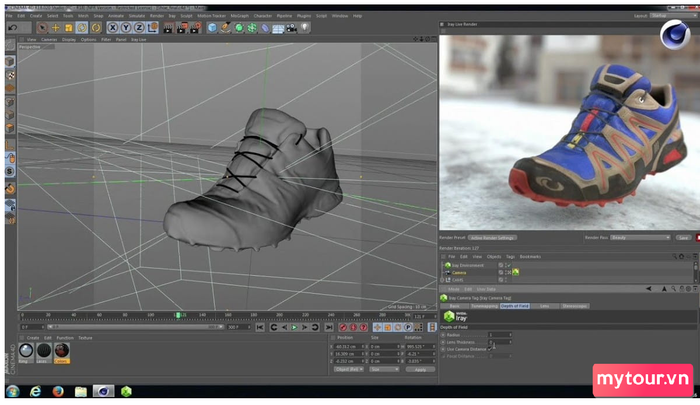Open the spline pen tool icon
The width and height of the screenshot is (700, 405).
[226, 28]
